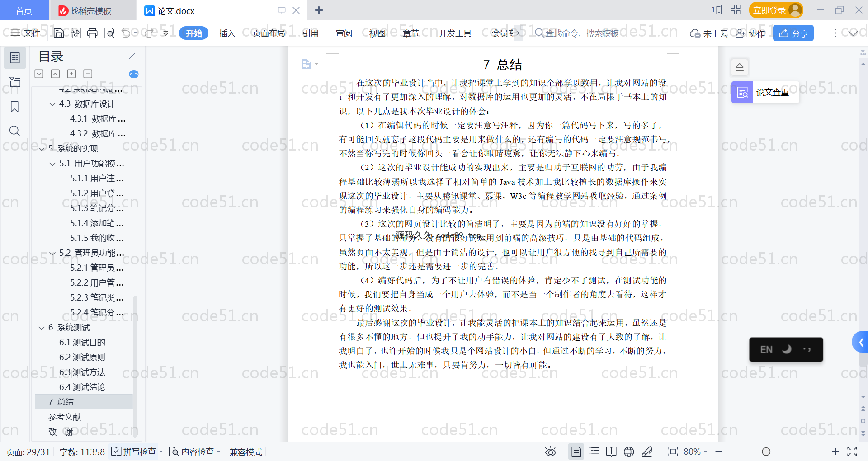Close the 目录 navigation pane
Screen dimensions: 868x461
[132, 56]
